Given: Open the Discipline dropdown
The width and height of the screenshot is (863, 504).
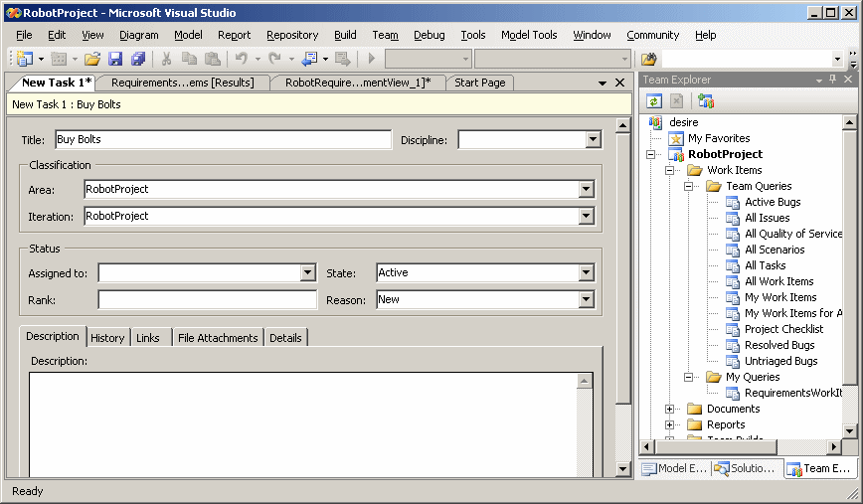Looking at the screenshot, I should [x=593, y=140].
